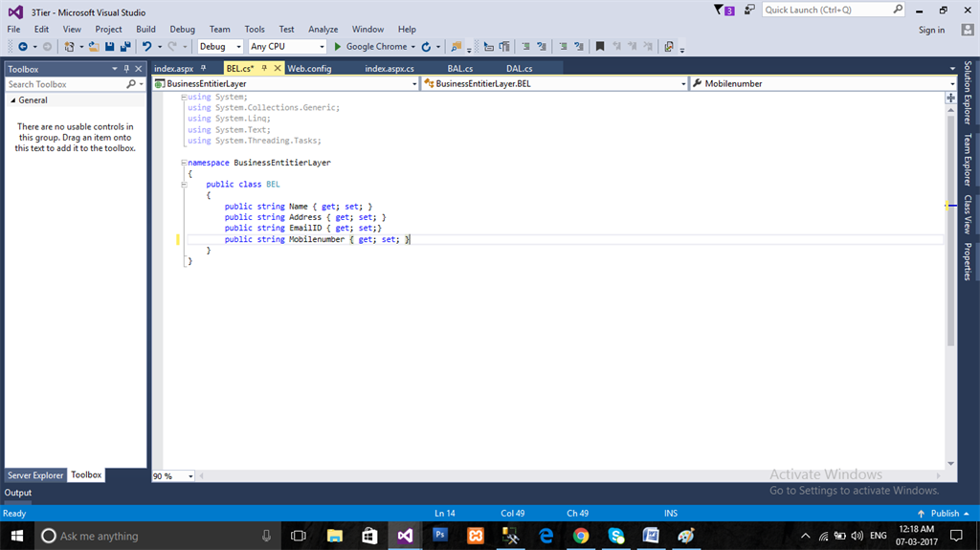Click the Save All toolbar icon
The image size is (980, 550).
(x=125, y=46)
